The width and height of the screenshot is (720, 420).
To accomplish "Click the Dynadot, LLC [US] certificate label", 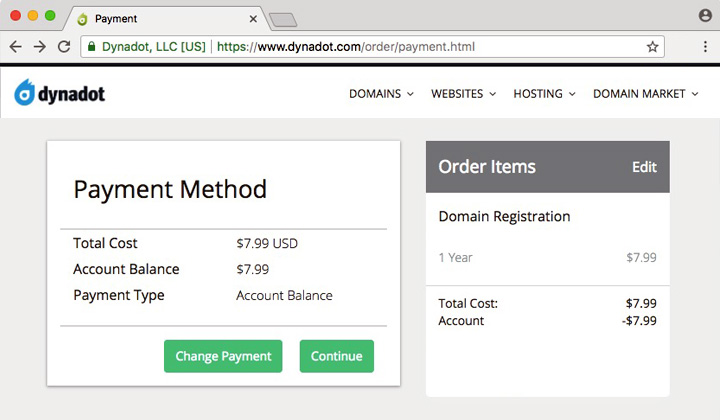I will [x=153, y=47].
